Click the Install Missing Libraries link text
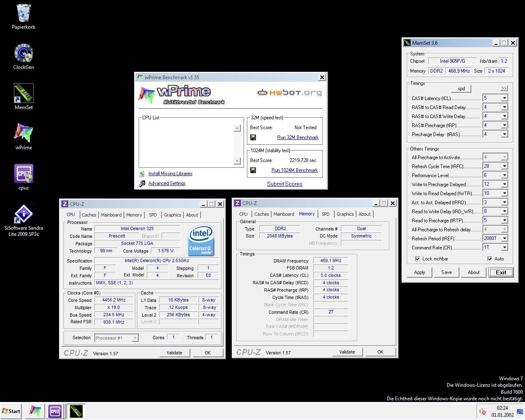525x420 pixels. coord(170,173)
